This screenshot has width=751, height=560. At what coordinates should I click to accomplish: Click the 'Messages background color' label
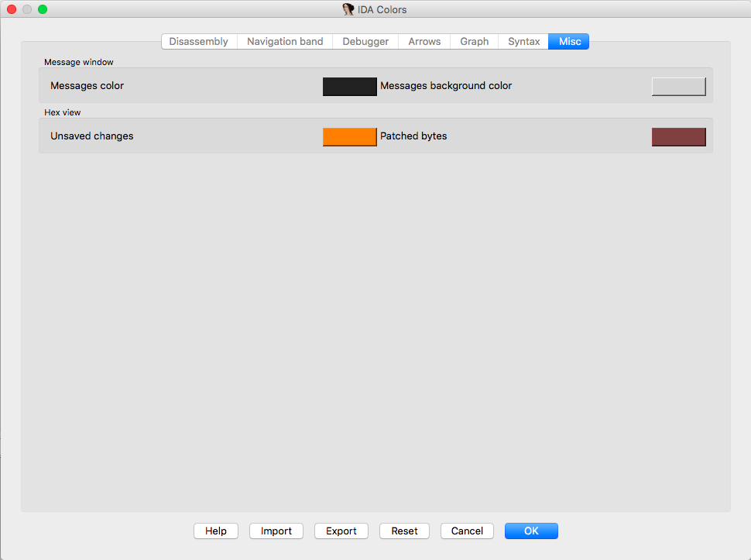click(446, 86)
